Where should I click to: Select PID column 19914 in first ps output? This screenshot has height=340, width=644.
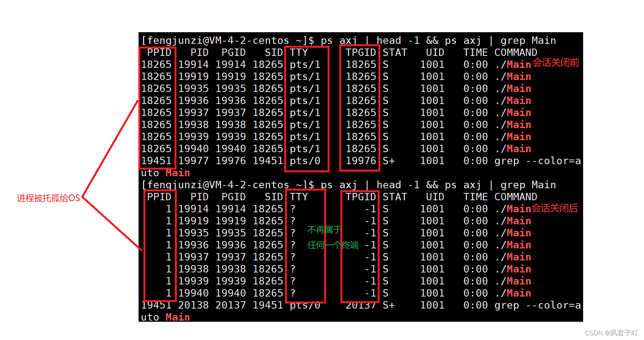coord(193,64)
